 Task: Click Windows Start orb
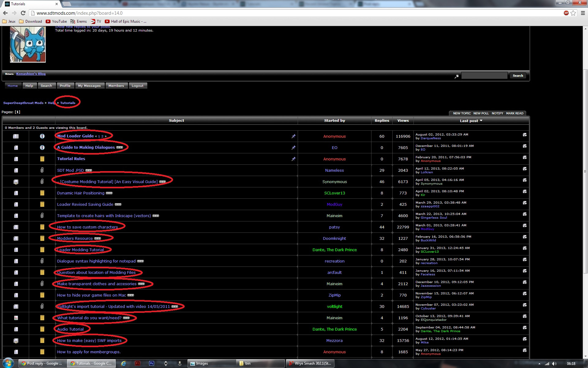click(x=8, y=363)
